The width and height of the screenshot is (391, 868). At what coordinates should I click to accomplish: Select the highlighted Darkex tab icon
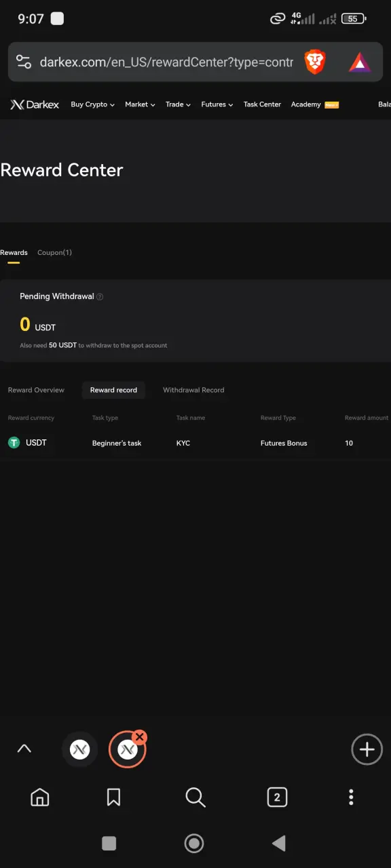[127, 750]
